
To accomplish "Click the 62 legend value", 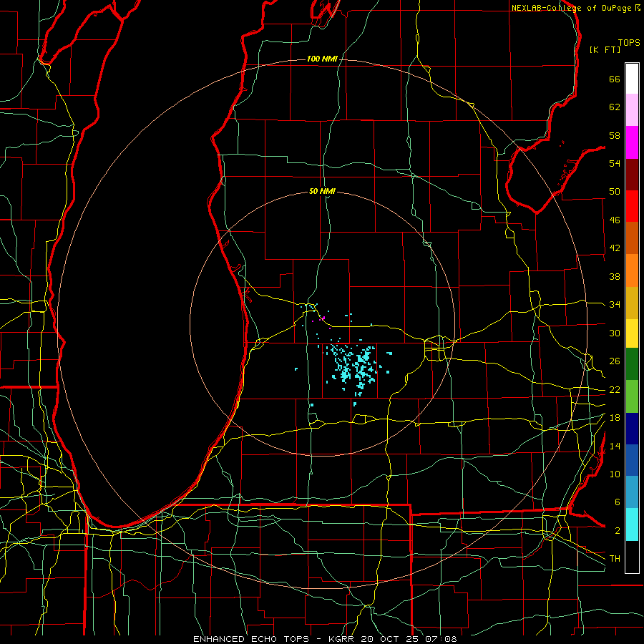I will point(615,107).
